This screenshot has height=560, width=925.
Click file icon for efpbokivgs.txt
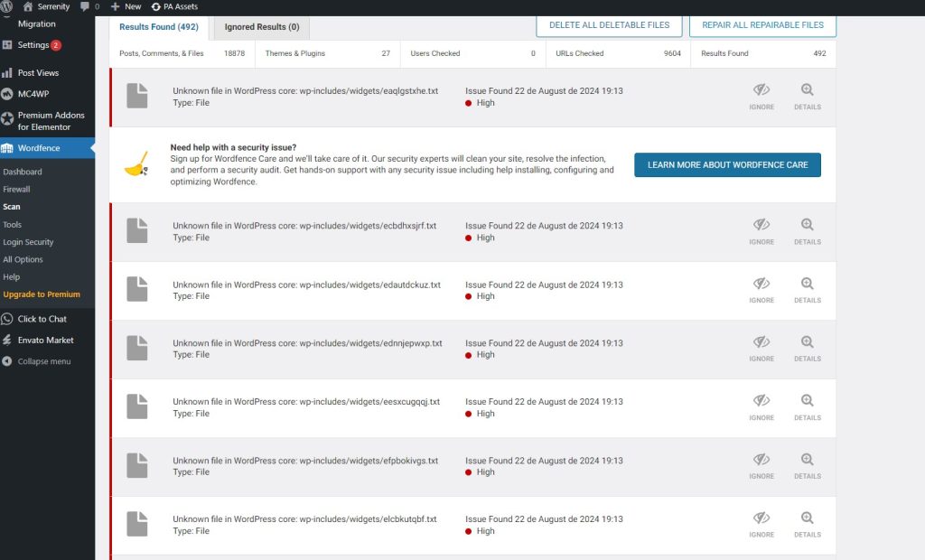(x=137, y=465)
